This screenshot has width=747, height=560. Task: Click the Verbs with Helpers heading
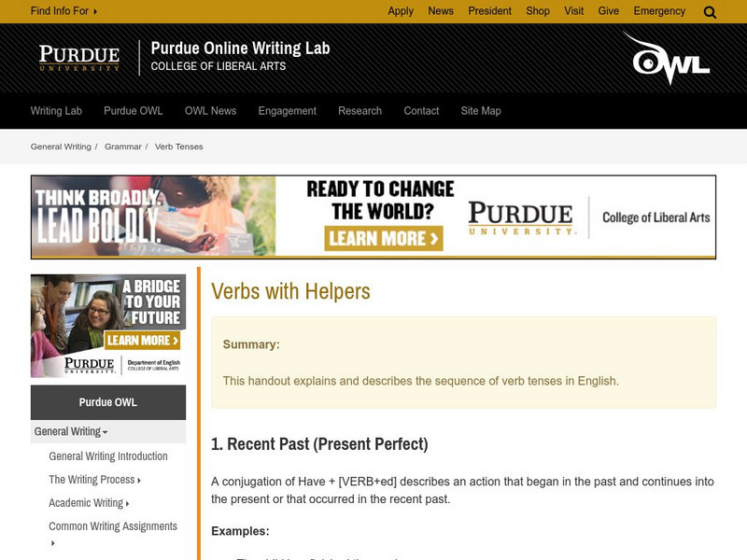290,291
